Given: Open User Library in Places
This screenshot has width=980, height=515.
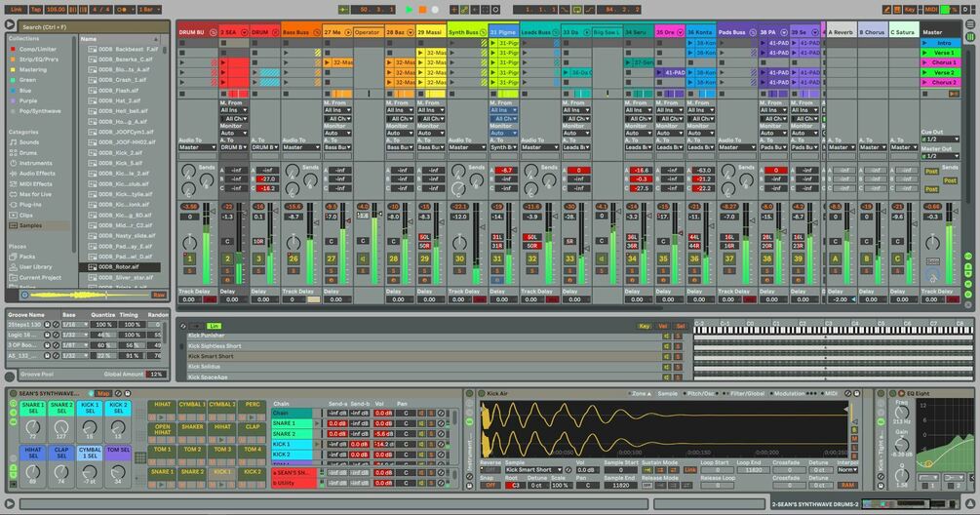Looking at the screenshot, I should point(36,267).
